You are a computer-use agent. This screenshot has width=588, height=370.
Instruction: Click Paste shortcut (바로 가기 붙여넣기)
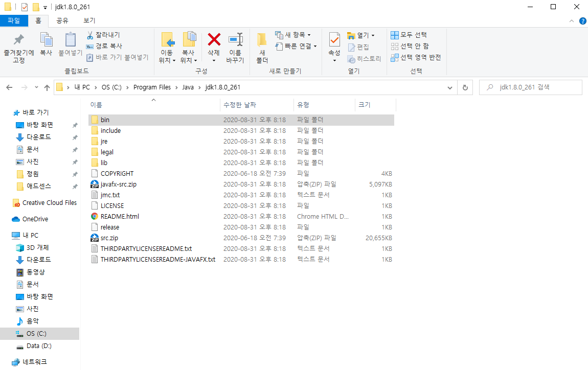(118, 57)
